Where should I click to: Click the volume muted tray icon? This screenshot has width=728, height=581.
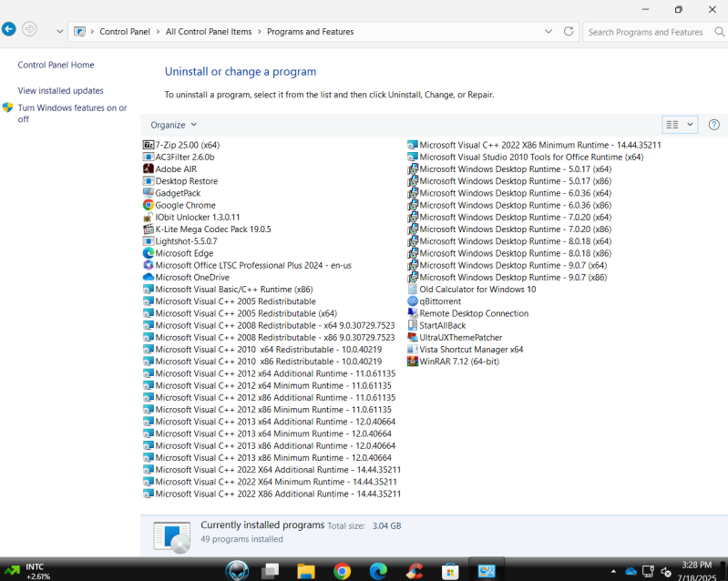point(666,571)
